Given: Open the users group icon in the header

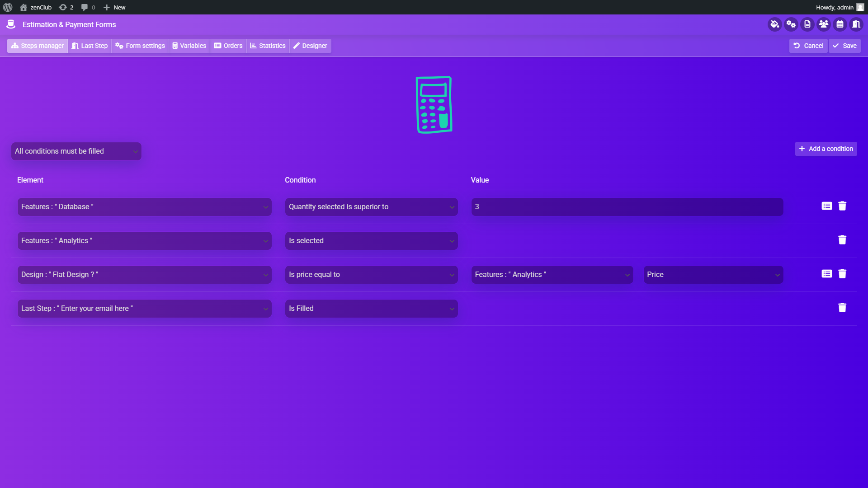Looking at the screenshot, I should pos(824,24).
